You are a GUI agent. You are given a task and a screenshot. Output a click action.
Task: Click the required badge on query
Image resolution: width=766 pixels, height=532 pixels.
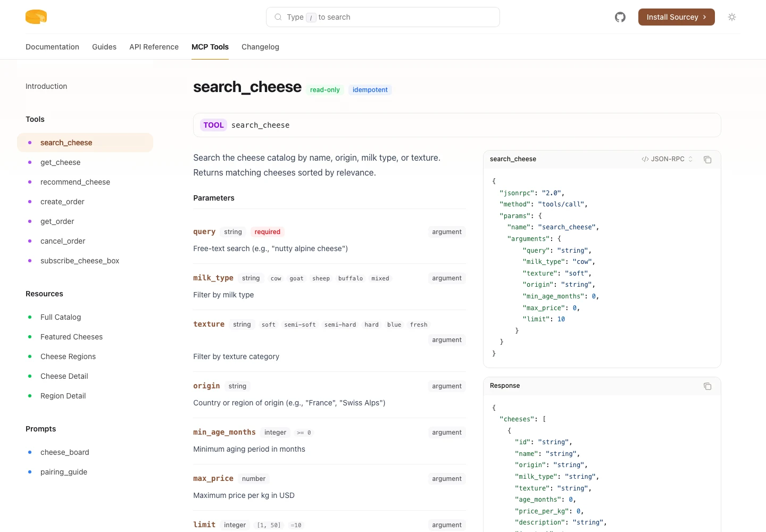(268, 232)
